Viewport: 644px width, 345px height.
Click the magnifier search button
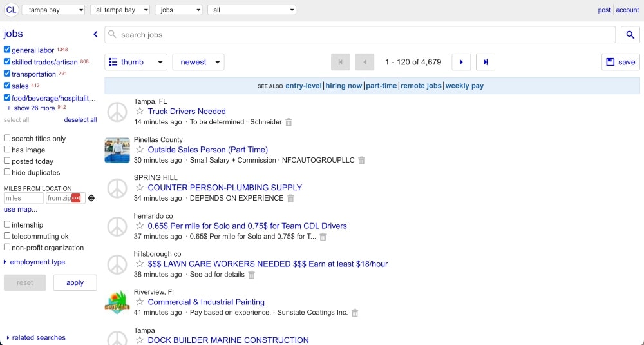630,35
